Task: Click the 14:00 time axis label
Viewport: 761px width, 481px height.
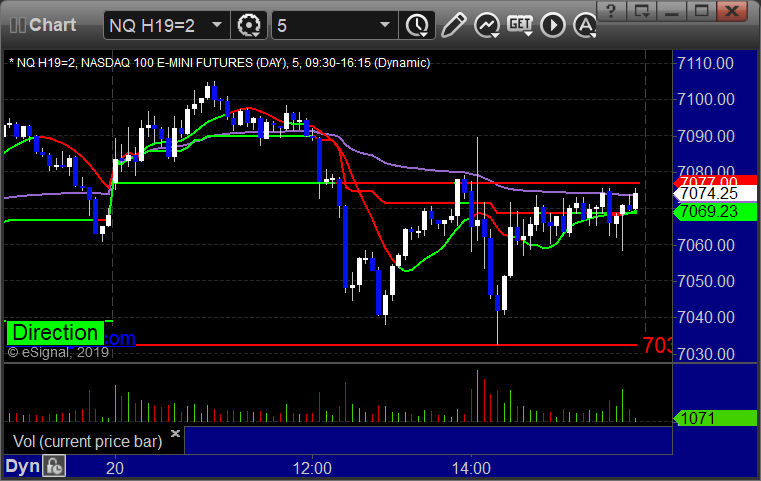Action: (471, 468)
